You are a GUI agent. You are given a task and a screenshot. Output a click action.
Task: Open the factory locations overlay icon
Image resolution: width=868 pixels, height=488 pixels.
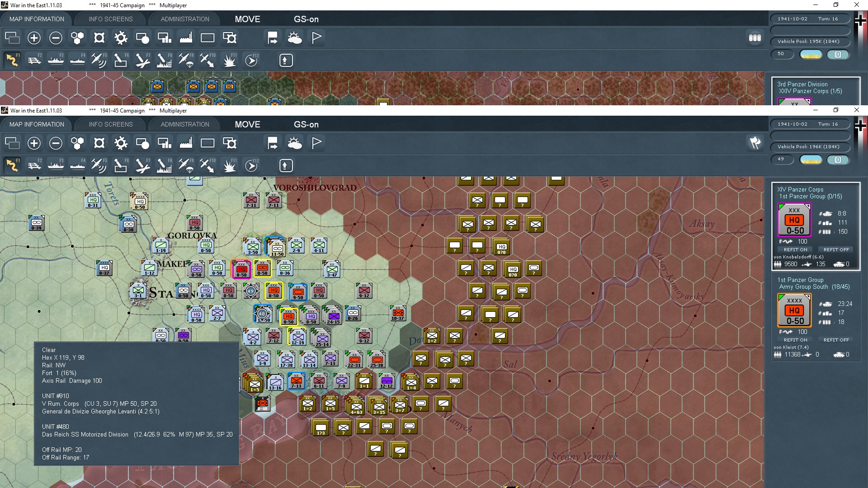(186, 143)
